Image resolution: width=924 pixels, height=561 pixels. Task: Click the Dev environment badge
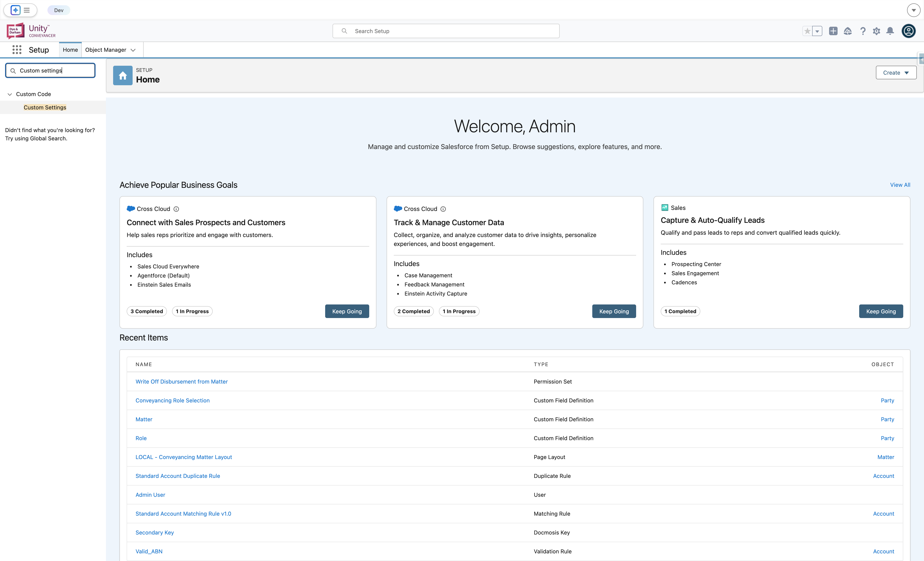pos(58,10)
